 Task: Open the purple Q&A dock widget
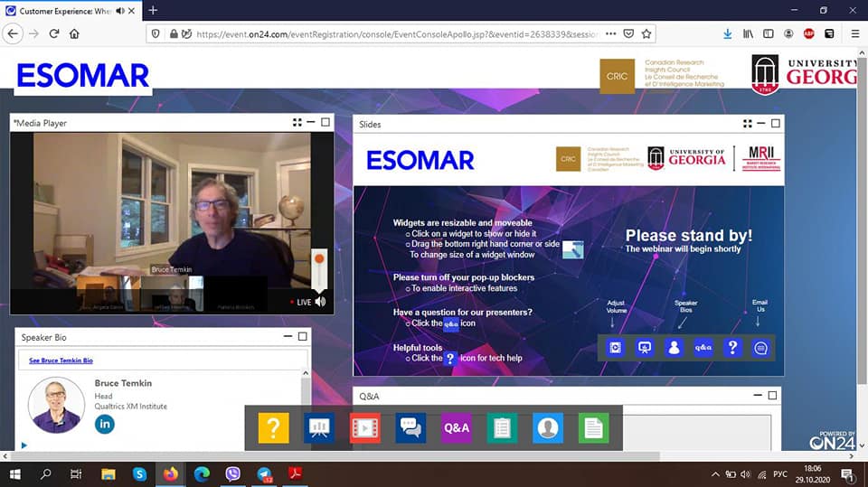(457, 427)
